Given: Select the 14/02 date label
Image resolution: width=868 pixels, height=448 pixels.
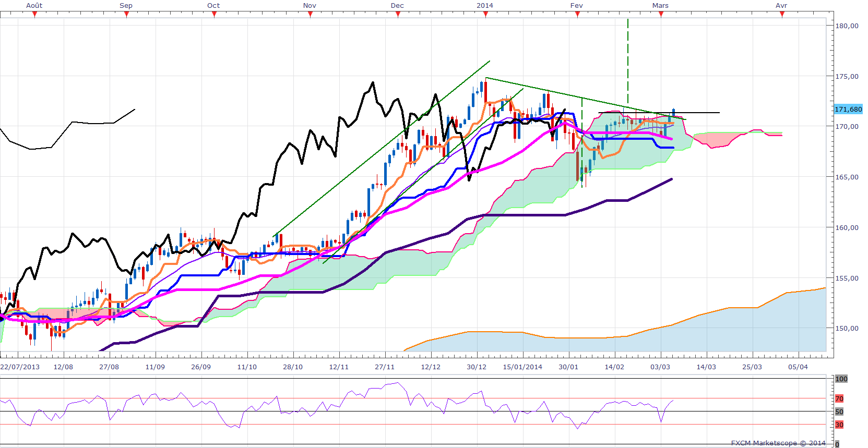Looking at the screenshot, I should (x=614, y=367).
